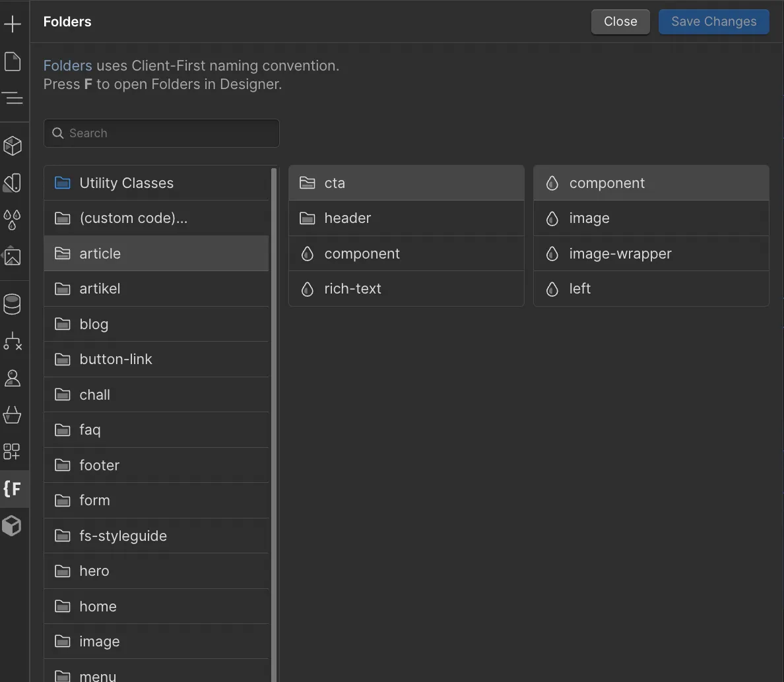784x682 pixels.
Task: Select the Finsweet {F} extension icon
Action: pos(13,489)
